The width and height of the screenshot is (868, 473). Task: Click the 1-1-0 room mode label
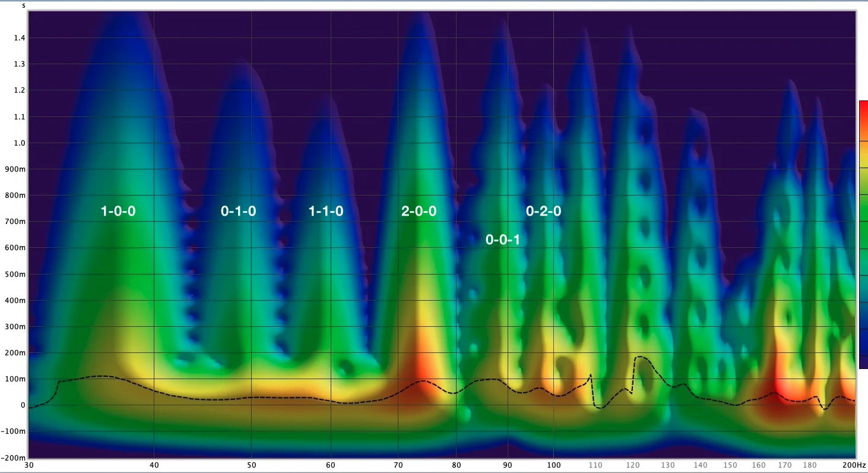[x=325, y=211]
